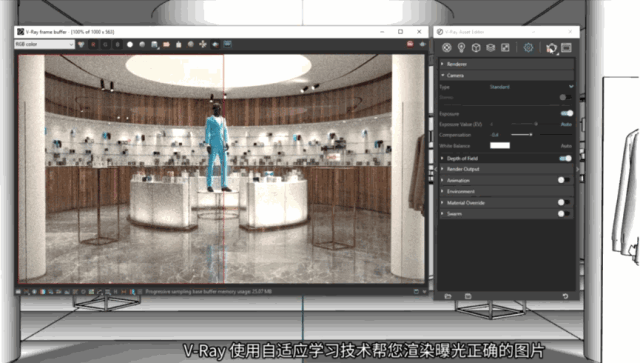640x363 pixels.
Task: Click the render teapot icon at toolbar end
Action: (x=422, y=44)
